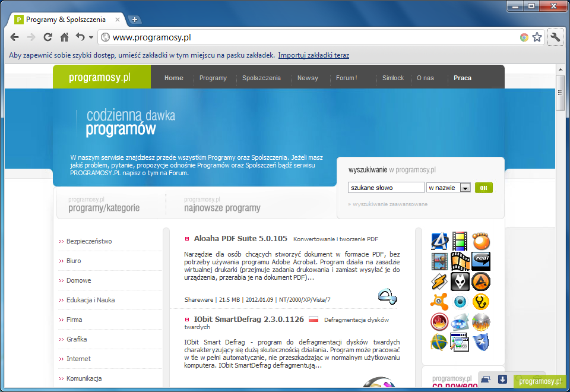The image size is (570, 392).
Task: Click the page scrollbar thumb
Action: pyautogui.click(x=560, y=93)
